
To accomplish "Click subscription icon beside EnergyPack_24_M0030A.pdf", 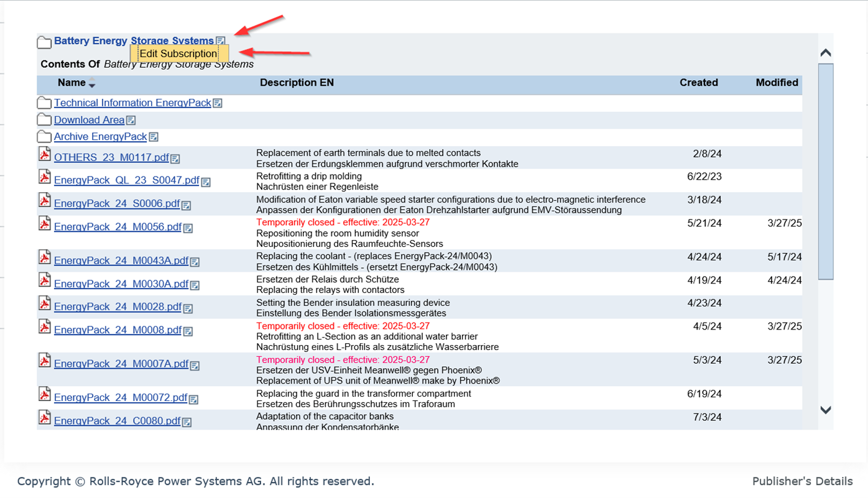I will (195, 285).
